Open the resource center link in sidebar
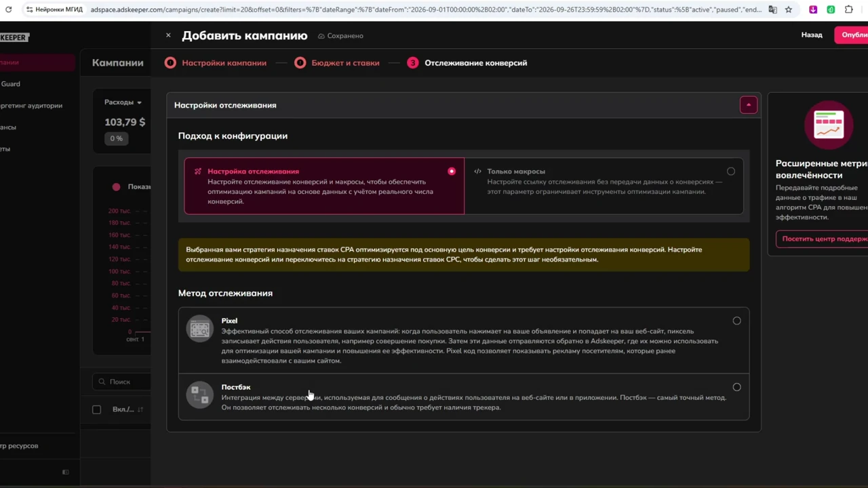Viewport: 868px width, 488px height. pyautogui.click(x=19, y=446)
